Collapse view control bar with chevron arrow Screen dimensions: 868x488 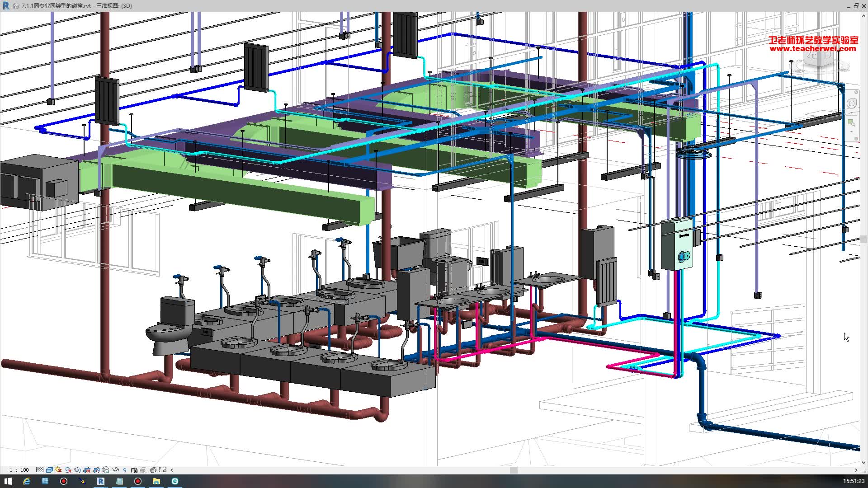(172, 470)
